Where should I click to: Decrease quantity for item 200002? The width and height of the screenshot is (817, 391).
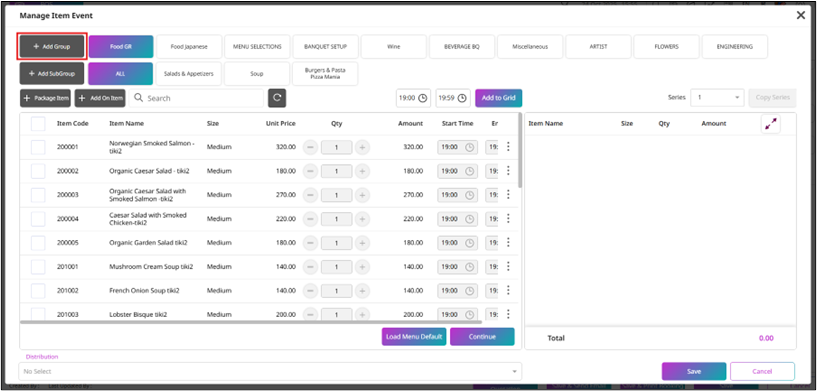310,171
